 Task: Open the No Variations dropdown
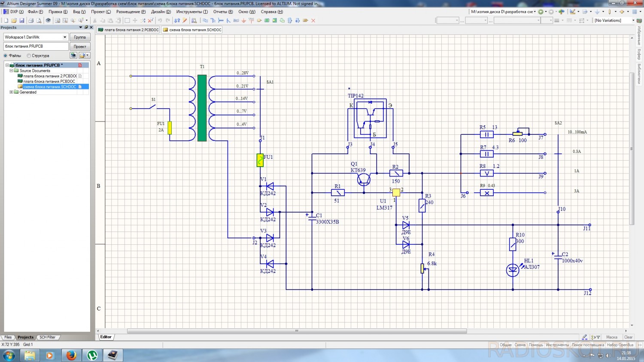633,20
